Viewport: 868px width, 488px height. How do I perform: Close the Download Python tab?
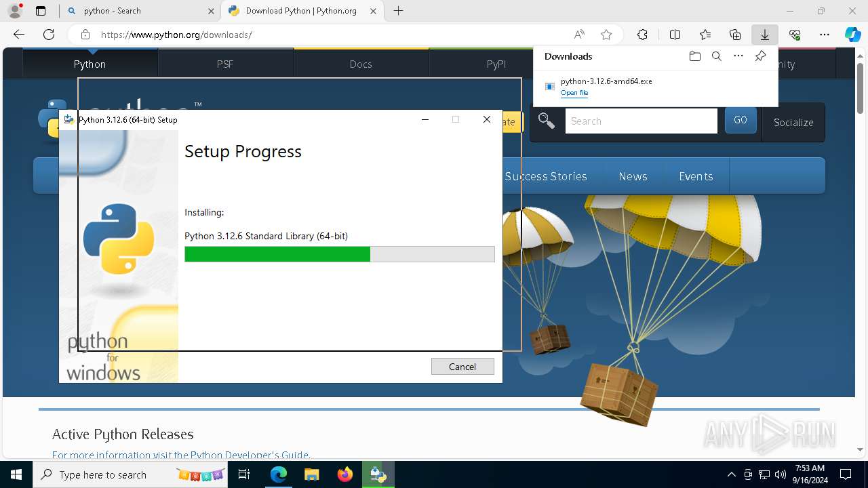tap(373, 11)
